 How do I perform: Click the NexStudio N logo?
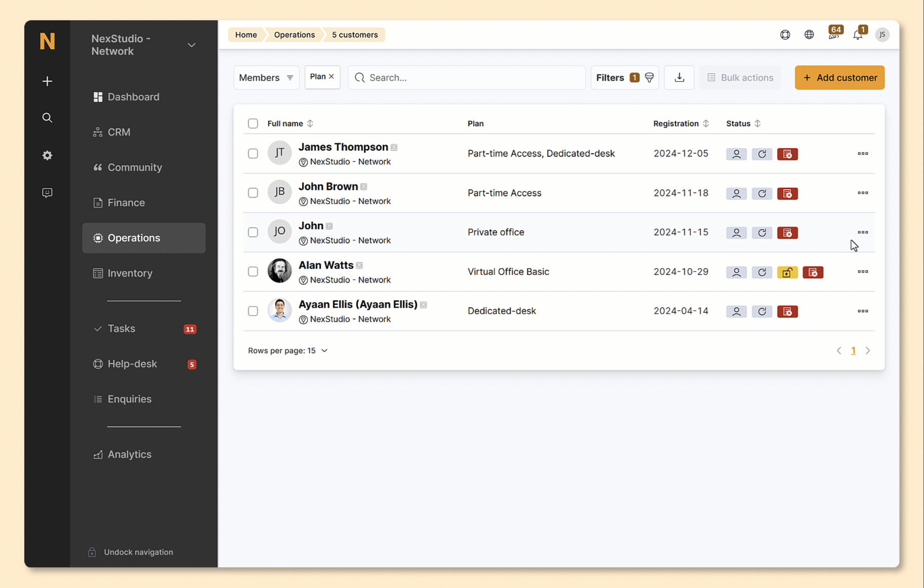pyautogui.click(x=47, y=41)
